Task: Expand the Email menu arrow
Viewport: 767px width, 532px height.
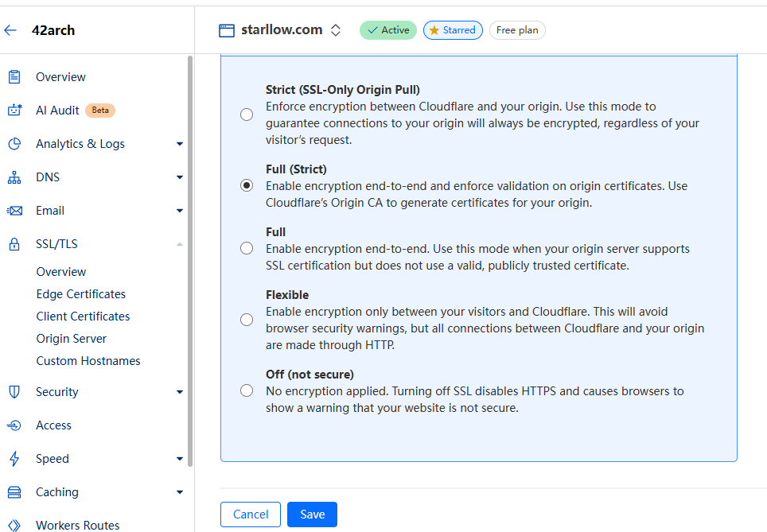Action: pos(180,211)
